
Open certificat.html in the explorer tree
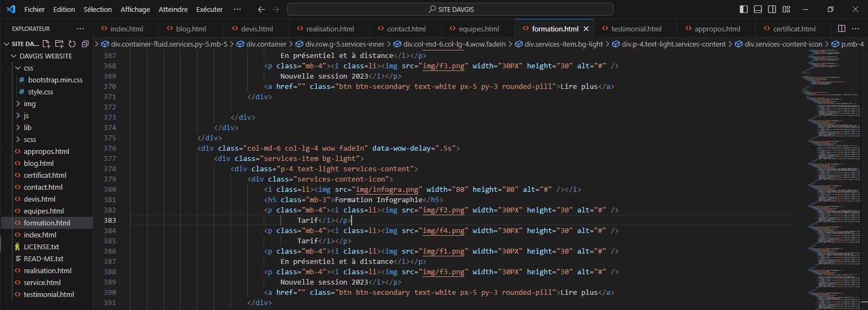click(45, 175)
